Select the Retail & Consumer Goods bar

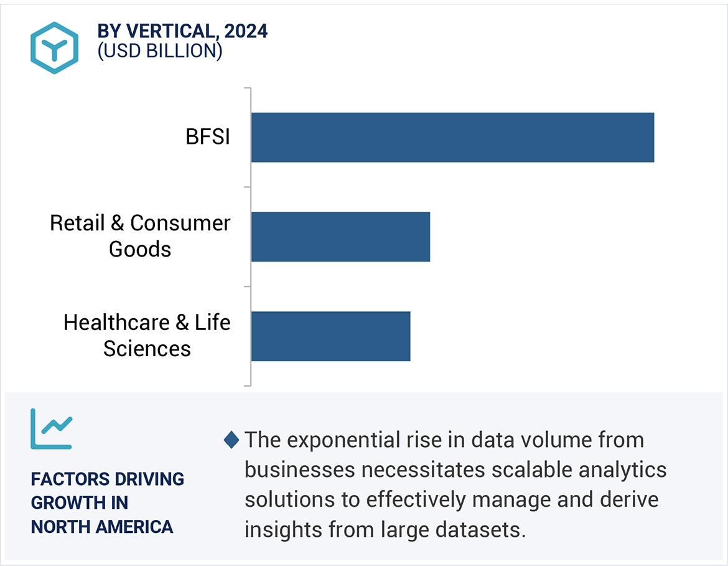[x=340, y=237]
